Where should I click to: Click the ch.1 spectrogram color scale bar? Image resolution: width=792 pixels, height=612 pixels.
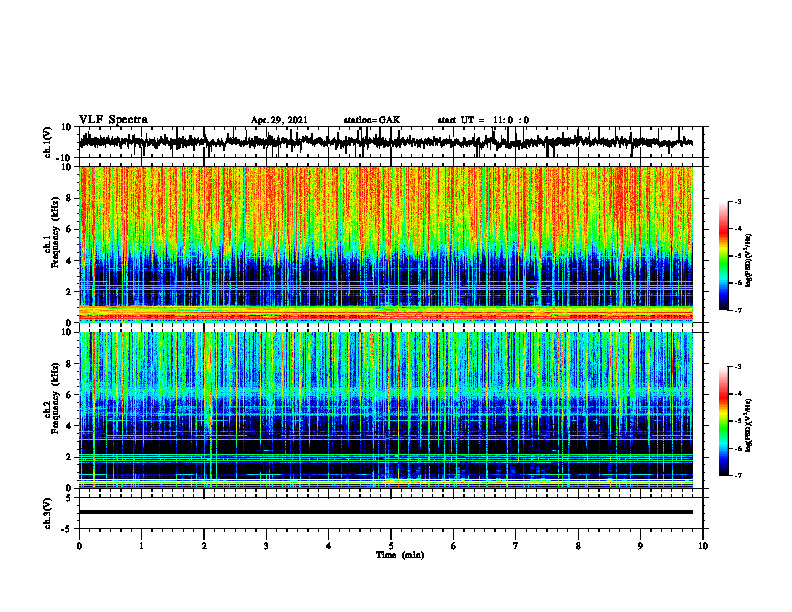tap(723, 256)
